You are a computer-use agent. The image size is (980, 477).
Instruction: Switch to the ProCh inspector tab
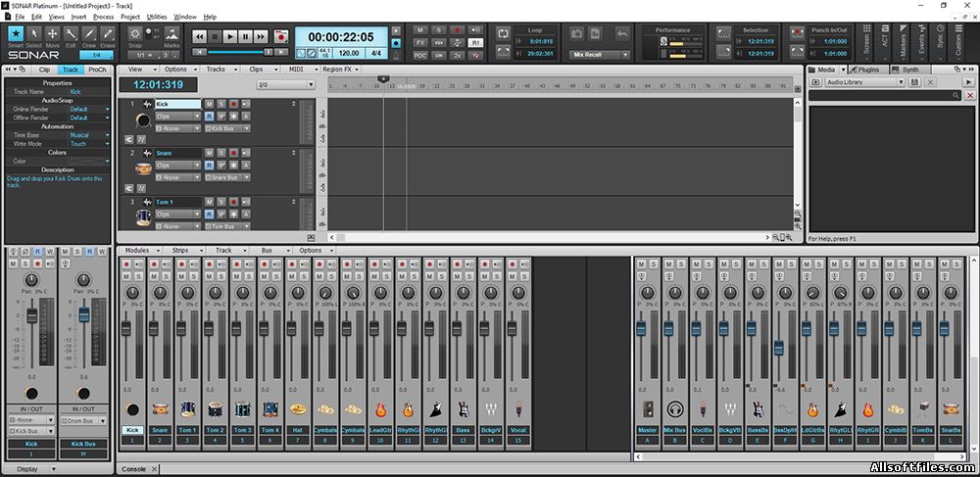(x=97, y=70)
